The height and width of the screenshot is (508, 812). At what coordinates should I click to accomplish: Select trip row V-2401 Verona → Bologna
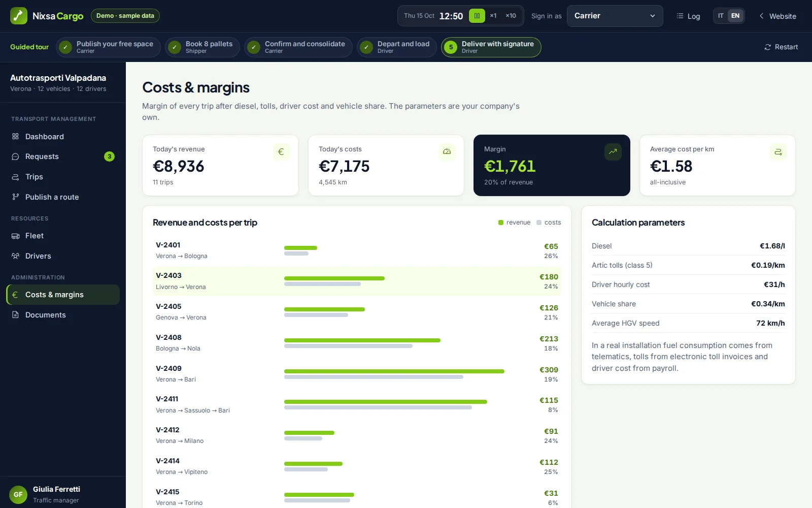click(357, 250)
